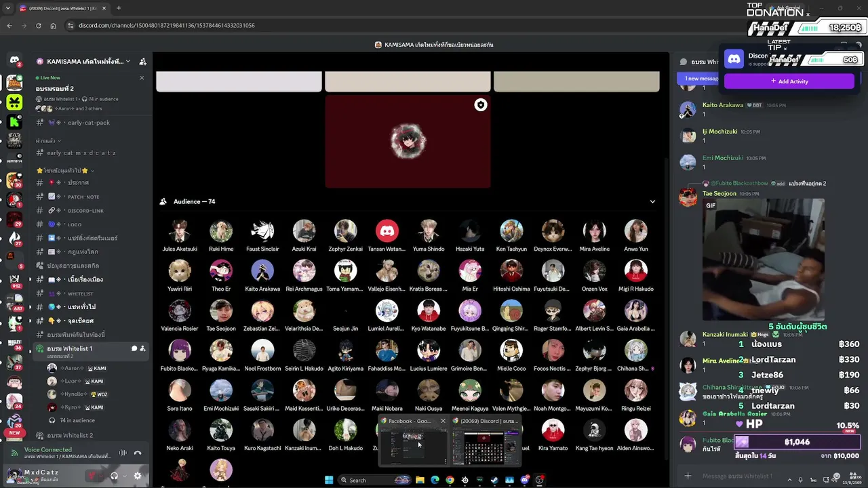Open server dropdown next to KAMISAMA title
This screenshot has height=488, width=868.
pos(127,62)
